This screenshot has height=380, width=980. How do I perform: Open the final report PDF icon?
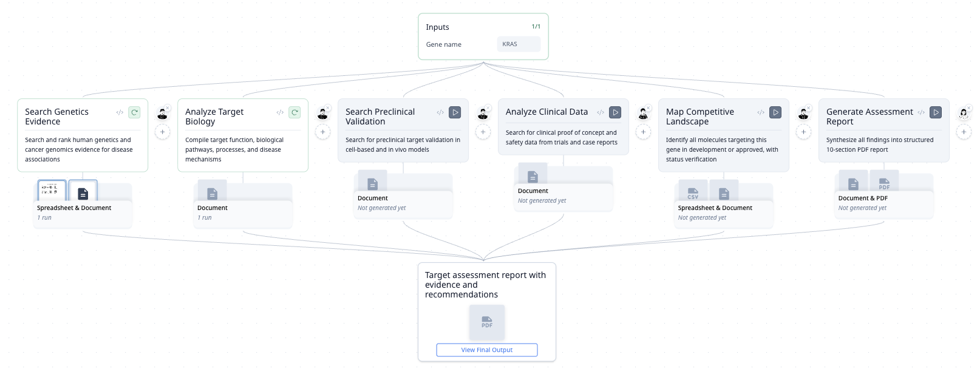486,322
